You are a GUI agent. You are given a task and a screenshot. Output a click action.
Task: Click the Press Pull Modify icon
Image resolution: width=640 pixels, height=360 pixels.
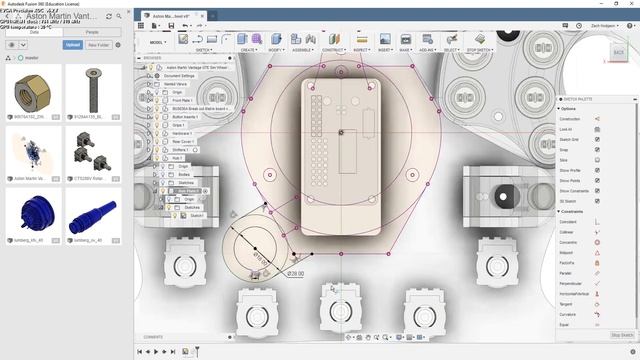tap(276, 39)
